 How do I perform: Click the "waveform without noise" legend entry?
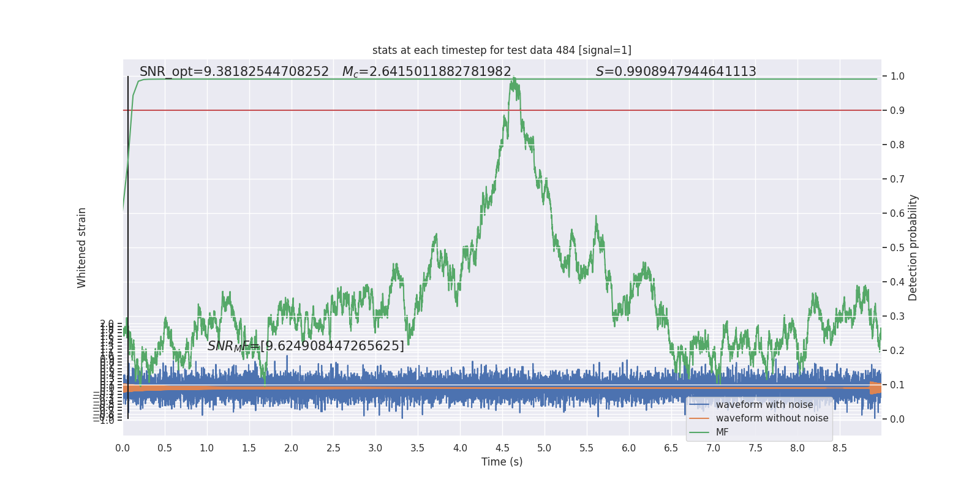[x=772, y=418]
